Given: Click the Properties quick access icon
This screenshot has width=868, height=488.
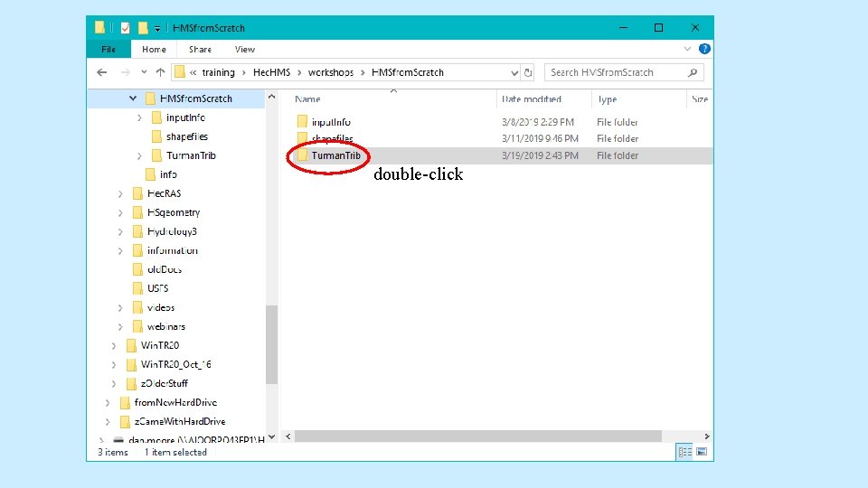Looking at the screenshot, I should [x=126, y=28].
